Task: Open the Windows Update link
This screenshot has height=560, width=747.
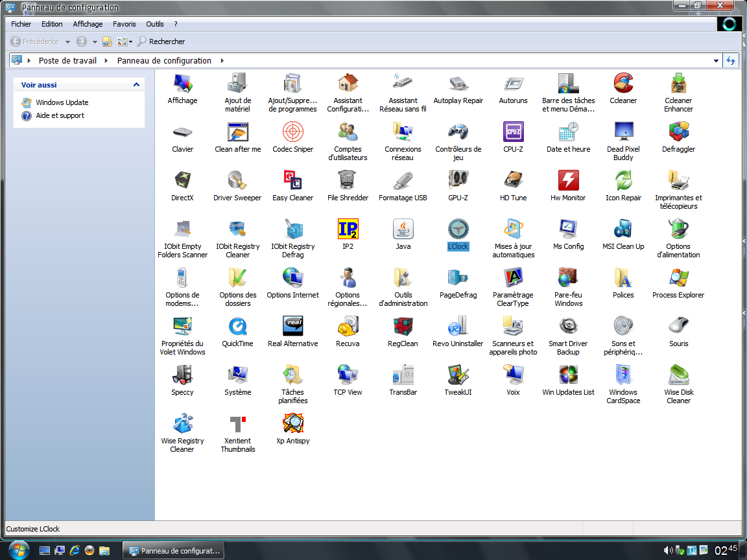Action: tap(62, 102)
